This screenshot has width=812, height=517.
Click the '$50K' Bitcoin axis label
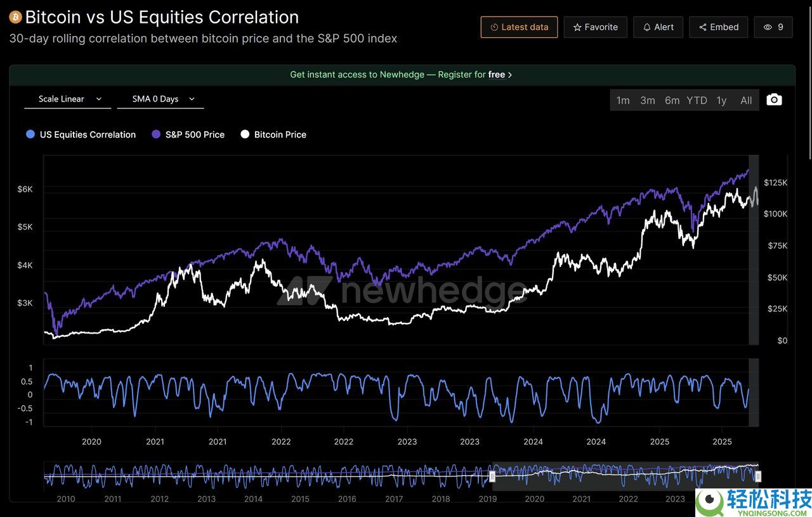point(777,277)
